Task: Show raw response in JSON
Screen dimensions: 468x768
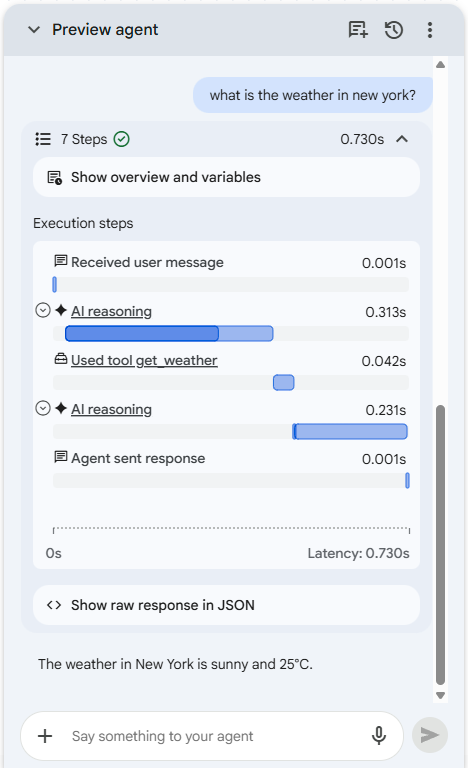Action: click(x=226, y=605)
